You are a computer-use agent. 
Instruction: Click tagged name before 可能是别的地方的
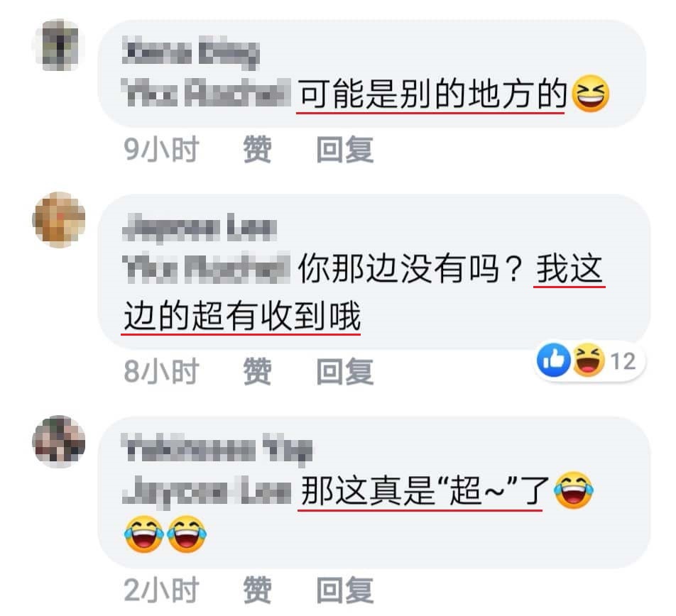point(207,93)
